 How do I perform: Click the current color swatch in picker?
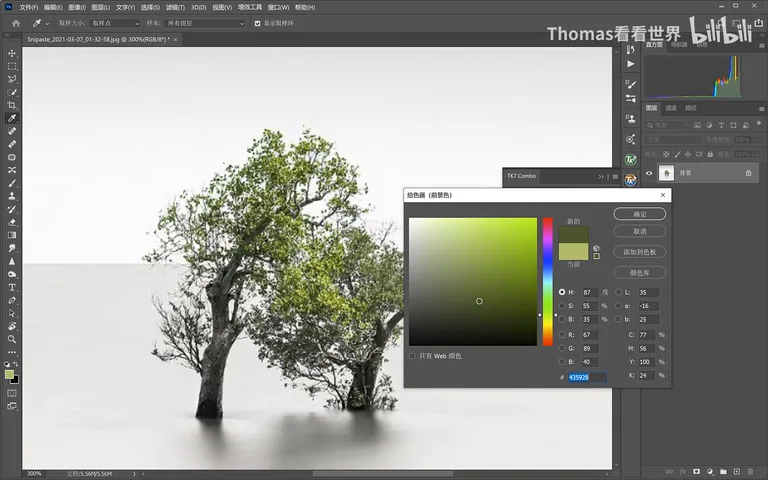point(573,252)
